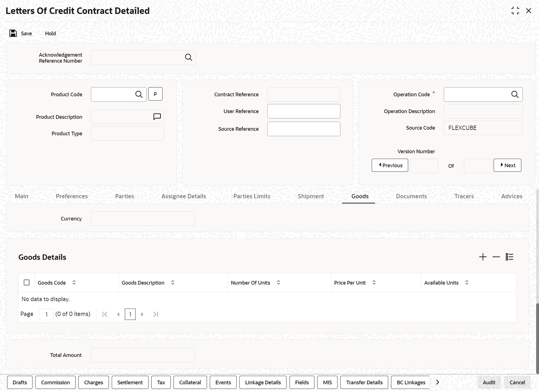Open the Tax subsystem
Screen dimensions: 539x392
click(161, 382)
